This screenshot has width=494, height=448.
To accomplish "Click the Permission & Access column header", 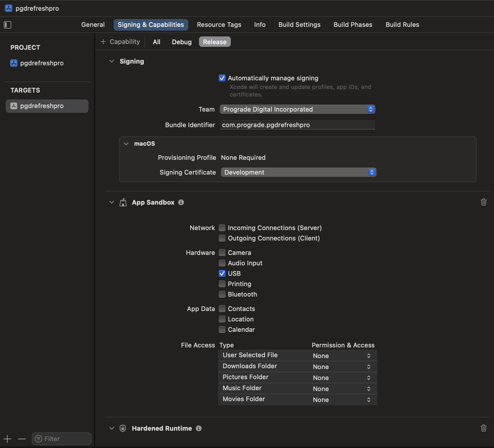I will (x=343, y=345).
